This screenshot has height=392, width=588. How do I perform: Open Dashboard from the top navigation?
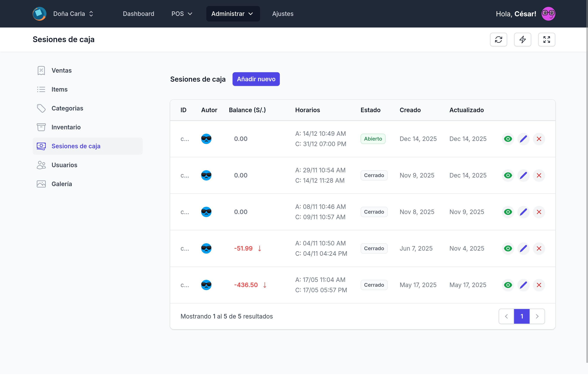pos(138,14)
